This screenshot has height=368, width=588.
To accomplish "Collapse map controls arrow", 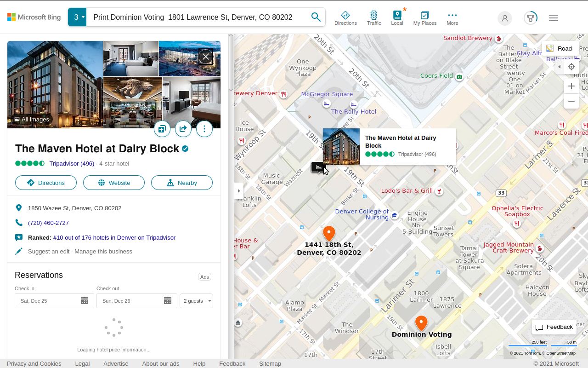I will coord(559,67).
